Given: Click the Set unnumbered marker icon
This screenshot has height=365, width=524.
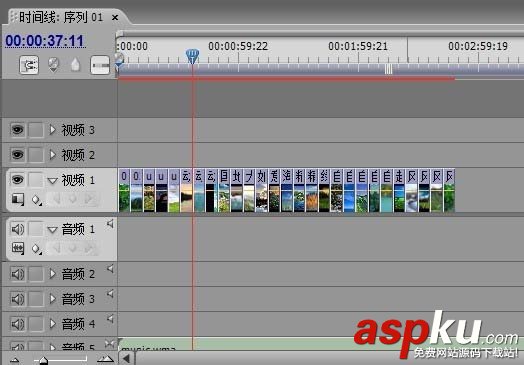Looking at the screenshot, I should 76,65.
